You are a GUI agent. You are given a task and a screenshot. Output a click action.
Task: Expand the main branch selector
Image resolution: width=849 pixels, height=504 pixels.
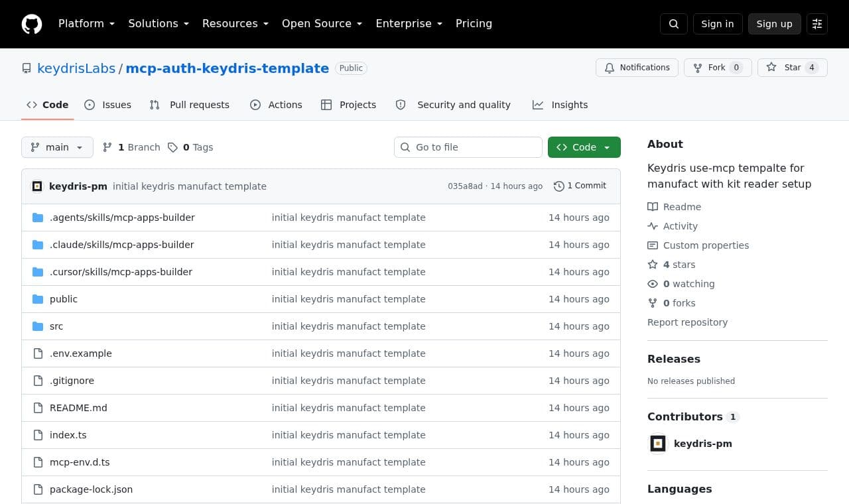pyautogui.click(x=57, y=147)
